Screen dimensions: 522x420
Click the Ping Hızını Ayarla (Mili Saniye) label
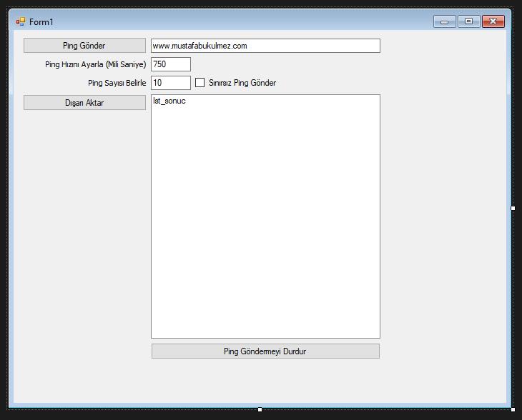pos(95,64)
